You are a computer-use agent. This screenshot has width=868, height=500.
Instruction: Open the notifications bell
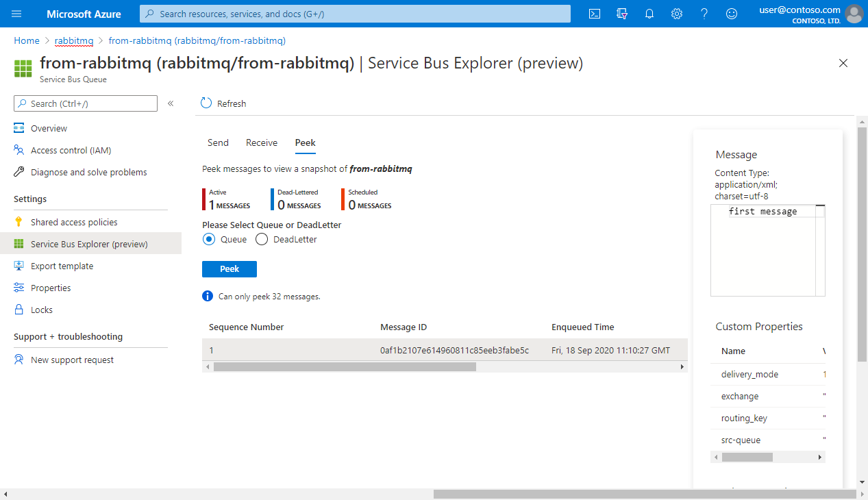click(649, 14)
